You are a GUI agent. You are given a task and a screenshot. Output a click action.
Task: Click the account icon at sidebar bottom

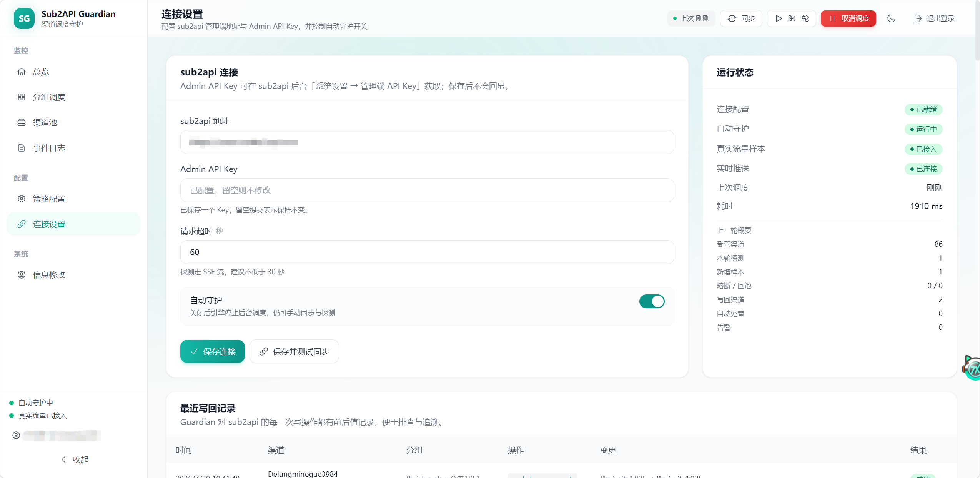tap(16, 435)
